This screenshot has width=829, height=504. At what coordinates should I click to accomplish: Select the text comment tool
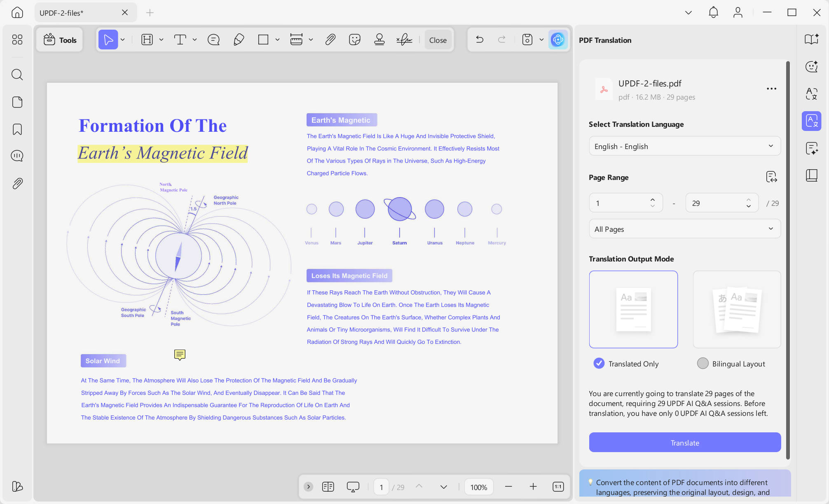click(180, 40)
